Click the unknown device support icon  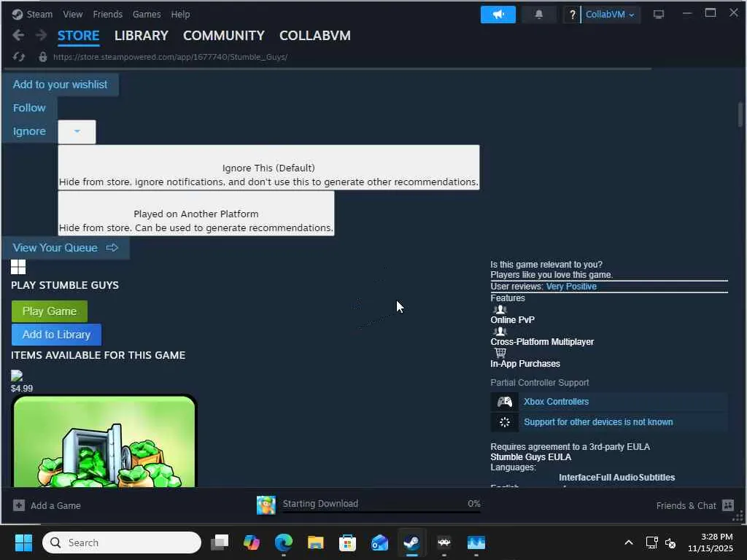tap(505, 422)
